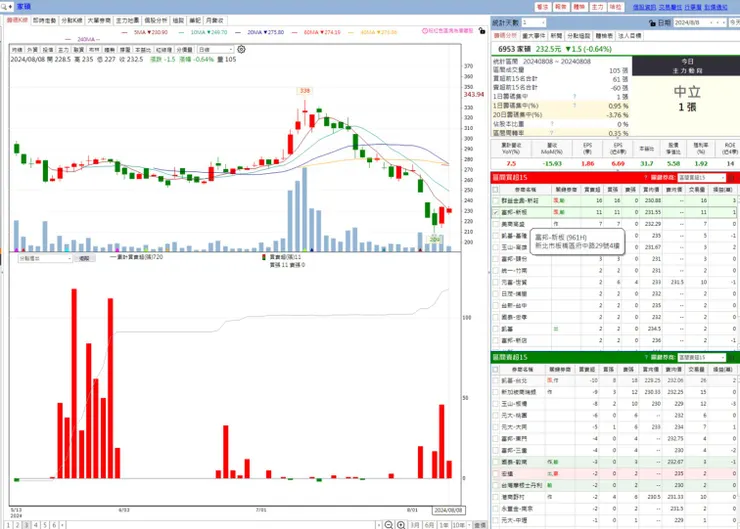
Task: Click the chart settings gear icon
Action: (241, 49)
